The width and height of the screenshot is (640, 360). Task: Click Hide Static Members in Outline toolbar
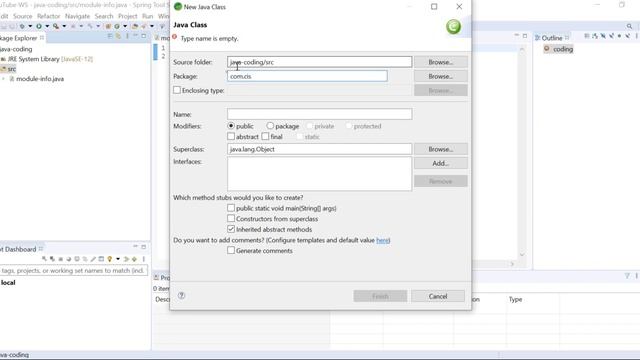[611, 36]
